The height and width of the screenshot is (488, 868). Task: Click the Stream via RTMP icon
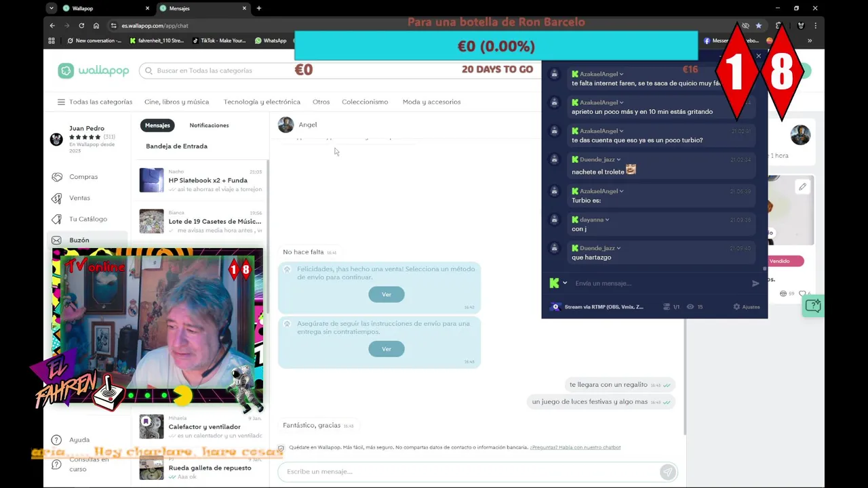click(556, 307)
